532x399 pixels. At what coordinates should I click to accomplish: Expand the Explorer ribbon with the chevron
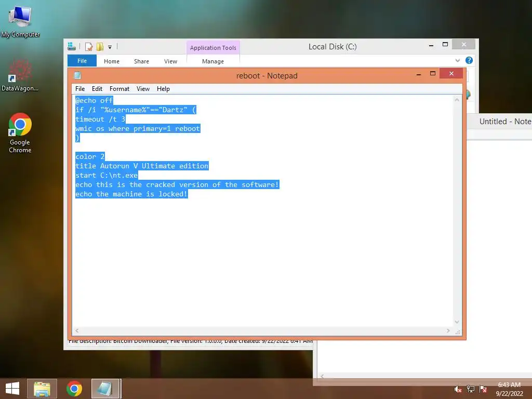coord(457,60)
